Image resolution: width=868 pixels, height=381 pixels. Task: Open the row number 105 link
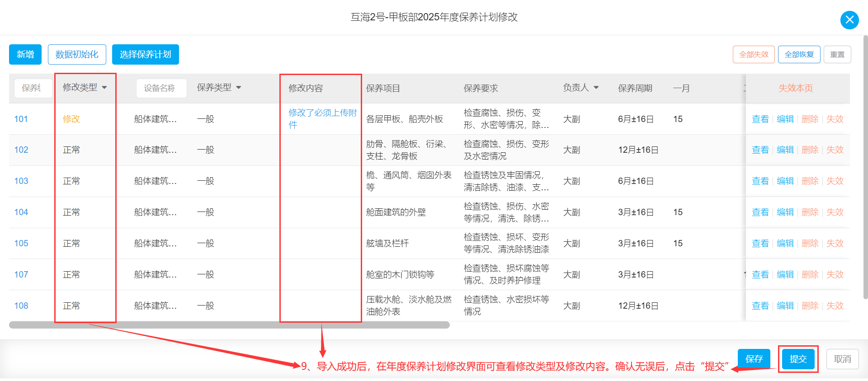click(x=21, y=243)
